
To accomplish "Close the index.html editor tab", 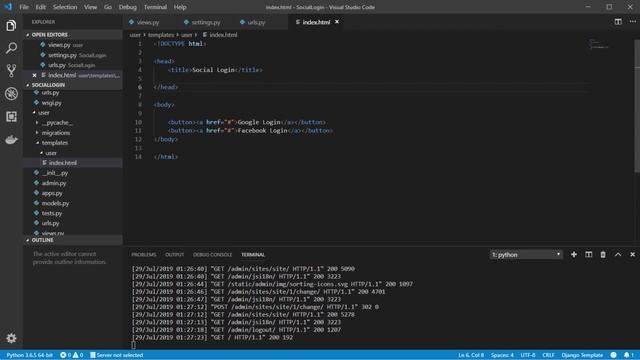I will pyautogui.click(x=337, y=22).
